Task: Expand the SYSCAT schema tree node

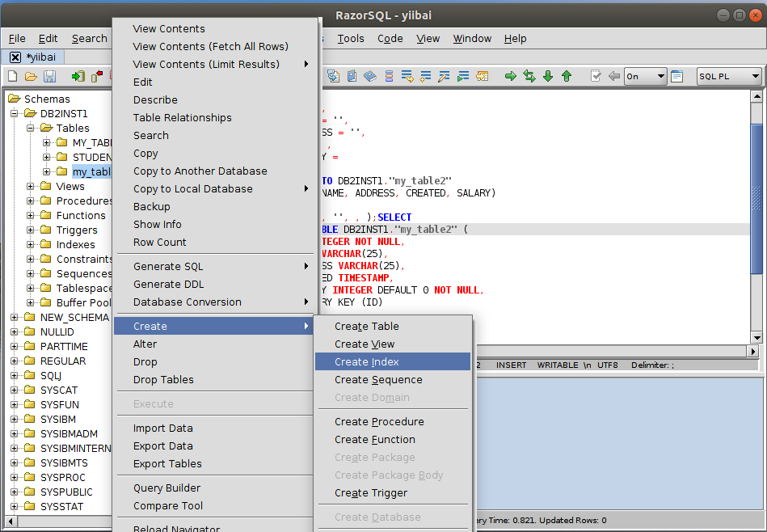Action: [15, 391]
